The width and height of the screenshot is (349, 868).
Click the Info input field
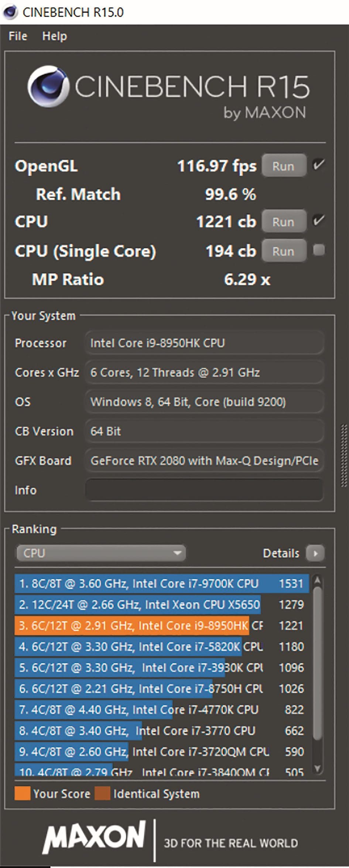click(204, 490)
